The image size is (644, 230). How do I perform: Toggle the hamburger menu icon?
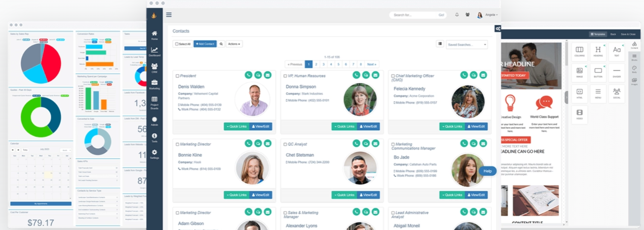tap(169, 15)
